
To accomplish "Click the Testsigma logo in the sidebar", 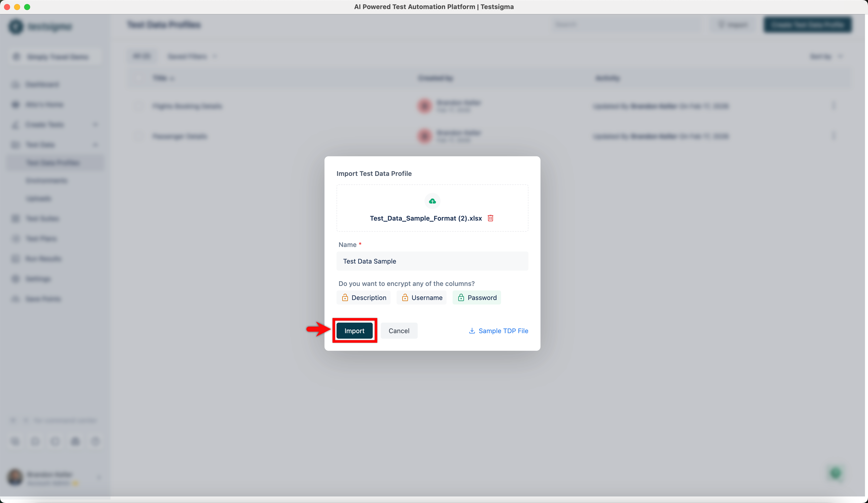I will 16,27.
